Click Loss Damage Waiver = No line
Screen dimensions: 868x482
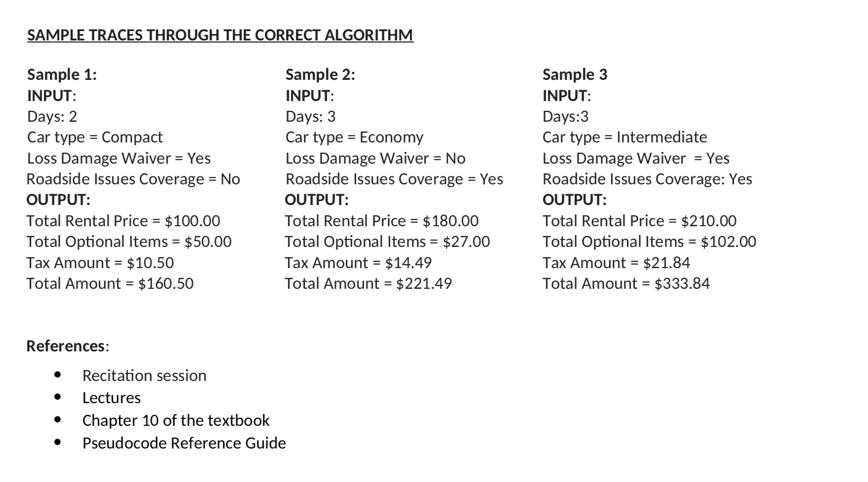(376, 158)
